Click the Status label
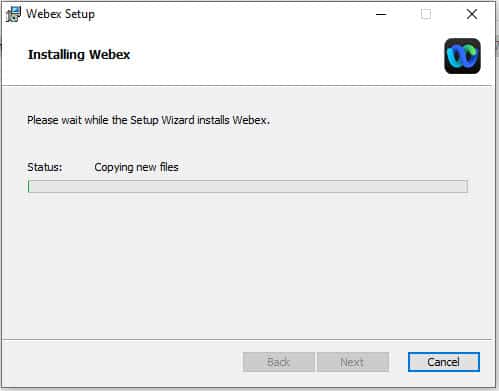The height and width of the screenshot is (391, 499). 45,167
